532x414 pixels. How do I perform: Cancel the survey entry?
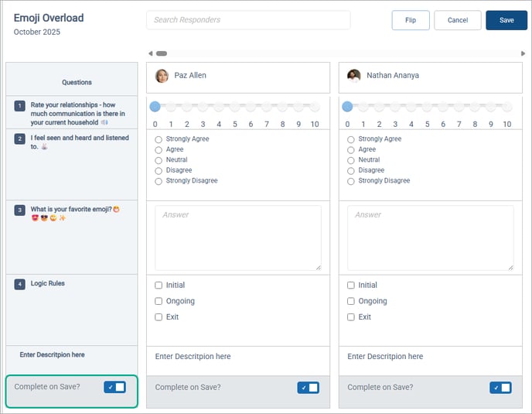click(458, 20)
